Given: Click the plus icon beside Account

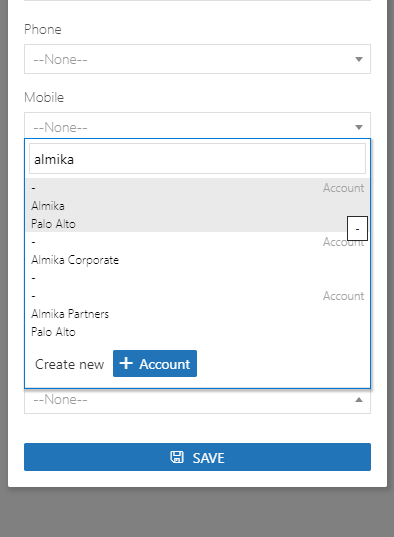Looking at the screenshot, I should (x=126, y=363).
